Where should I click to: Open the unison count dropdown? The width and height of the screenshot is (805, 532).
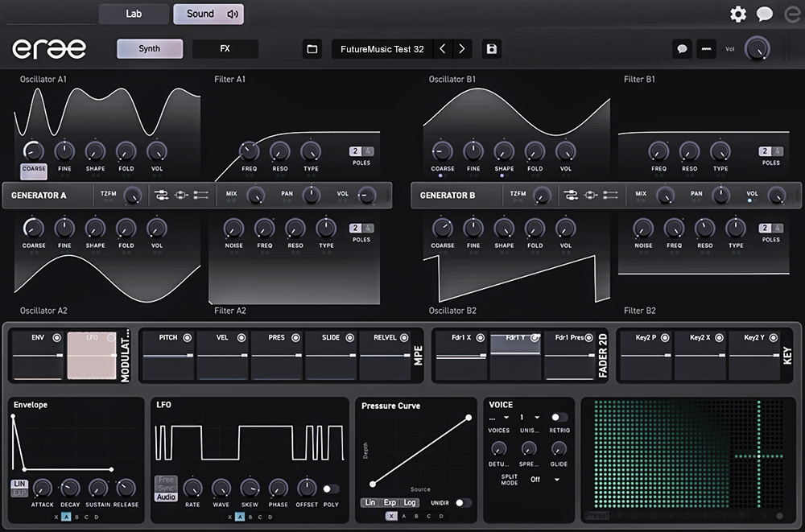(x=530, y=418)
